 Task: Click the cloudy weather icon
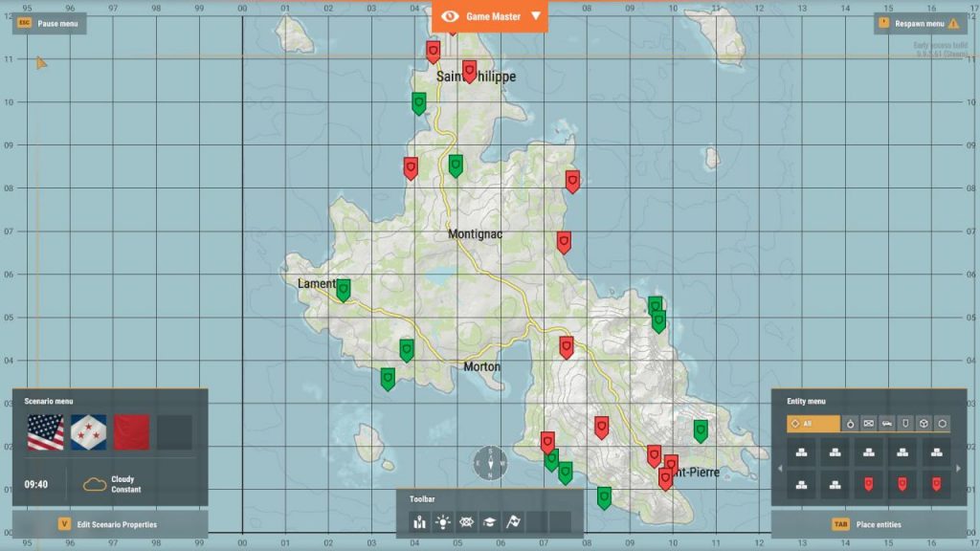(96, 486)
